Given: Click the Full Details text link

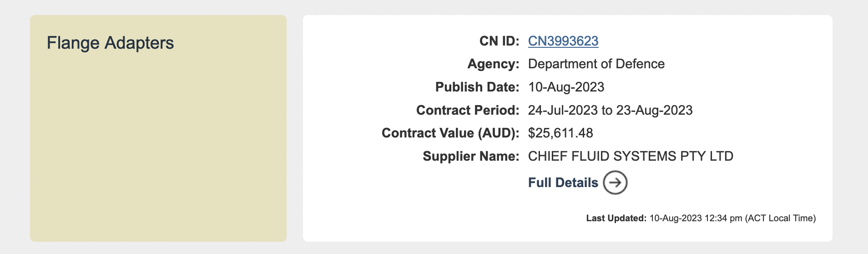Looking at the screenshot, I should point(563,183).
